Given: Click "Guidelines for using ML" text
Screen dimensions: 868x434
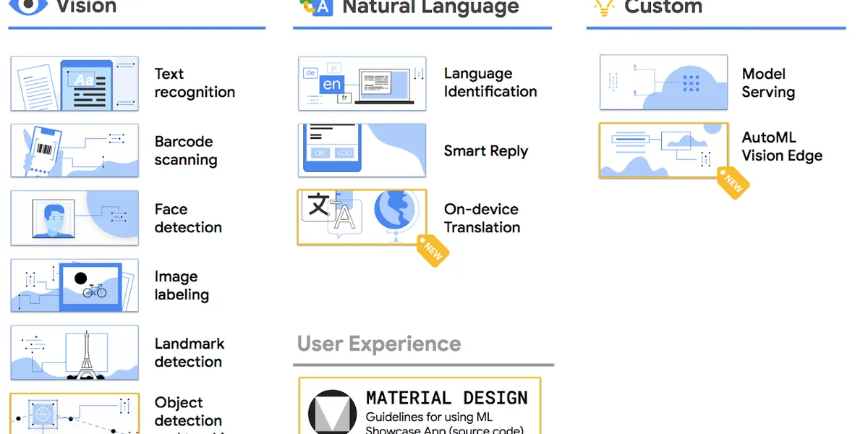Looking at the screenshot, I should pyautogui.click(x=430, y=417).
